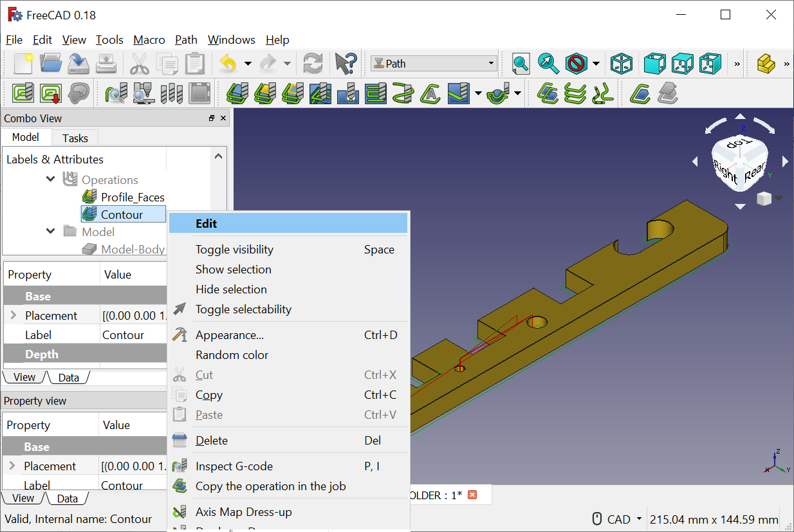Click the Undo yellow arrow icon
The width and height of the screenshot is (794, 532).
point(228,64)
